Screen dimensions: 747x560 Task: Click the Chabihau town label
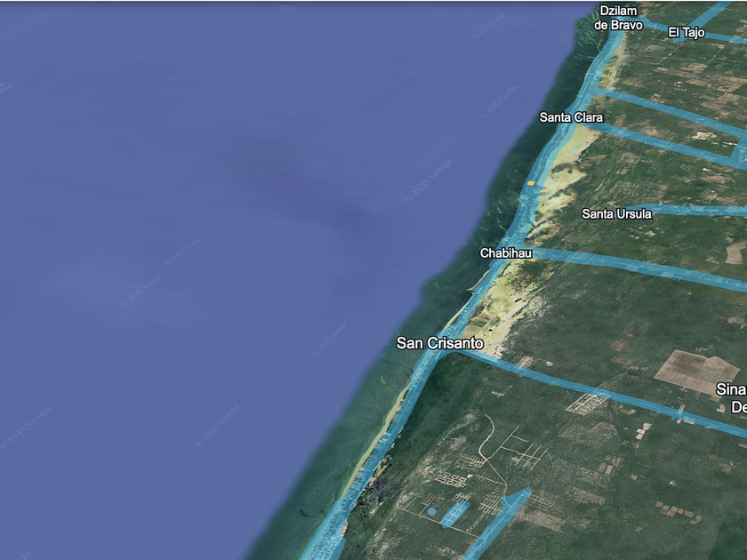(x=505, y=252)
